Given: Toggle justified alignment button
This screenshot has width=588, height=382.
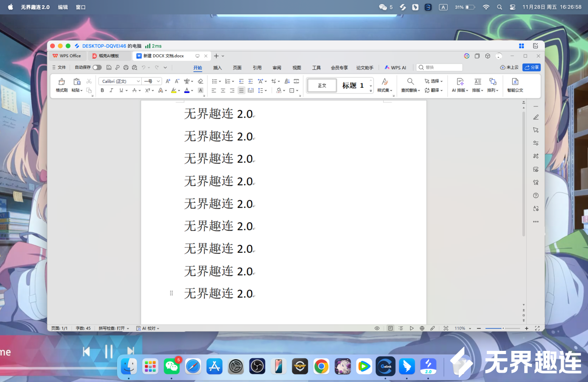Looking at the screenshot, I should [241, 91].
